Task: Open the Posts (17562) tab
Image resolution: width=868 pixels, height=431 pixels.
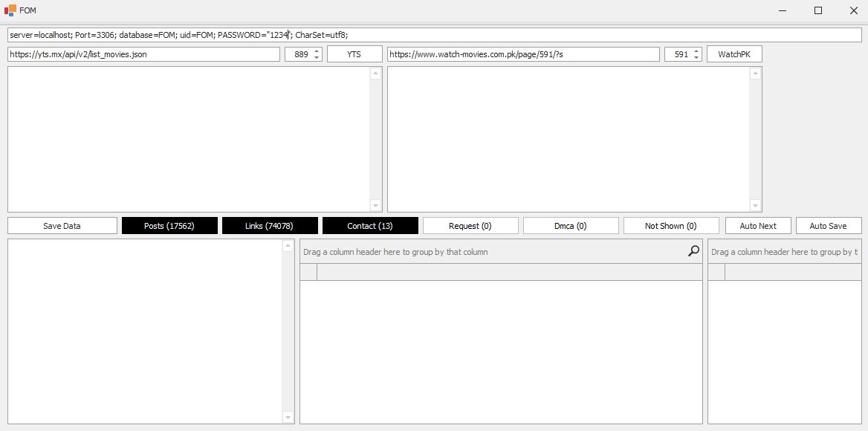Action: pyautogui.click(x=169, y=226)
